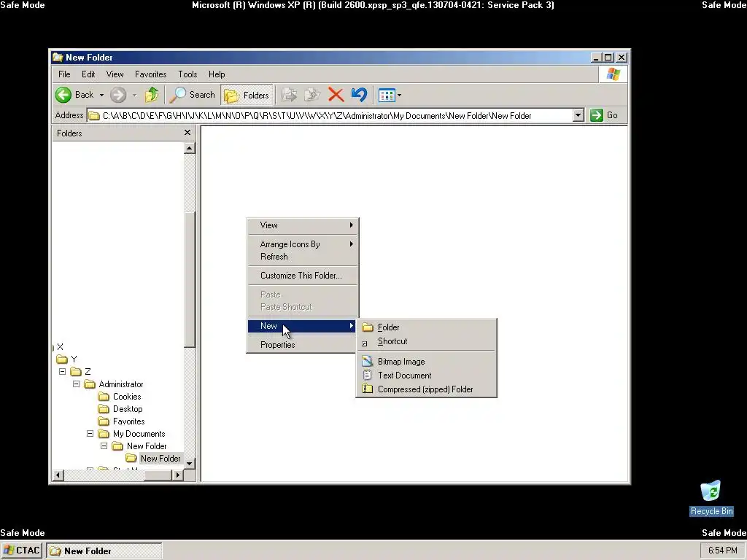Open the Search pane
The image size is (747, 560).
[193, 95]
